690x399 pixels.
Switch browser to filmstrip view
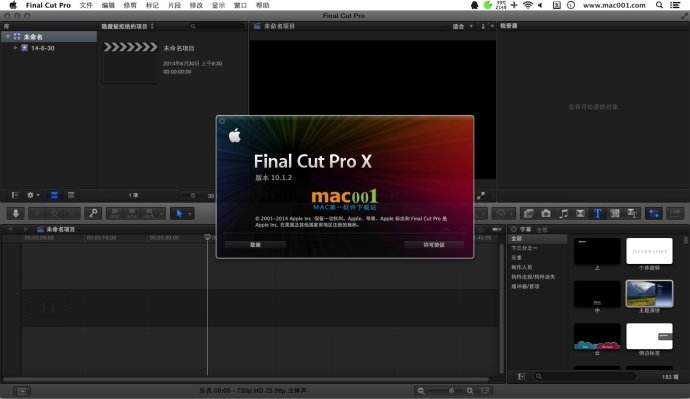(54, 195)
